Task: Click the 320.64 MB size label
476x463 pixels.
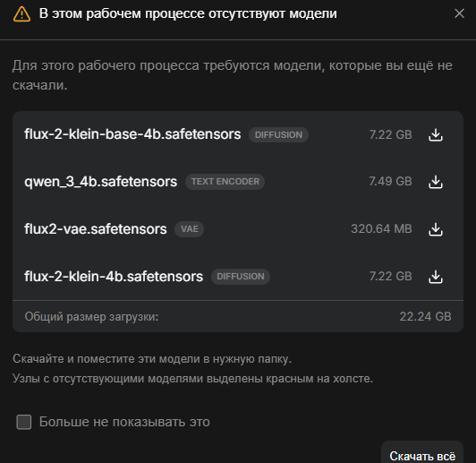Action: tap(381, 228)
